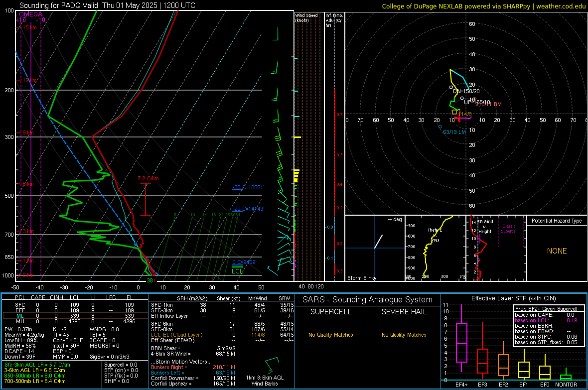Click the Effective Layer STP chart title

point(513,298)
